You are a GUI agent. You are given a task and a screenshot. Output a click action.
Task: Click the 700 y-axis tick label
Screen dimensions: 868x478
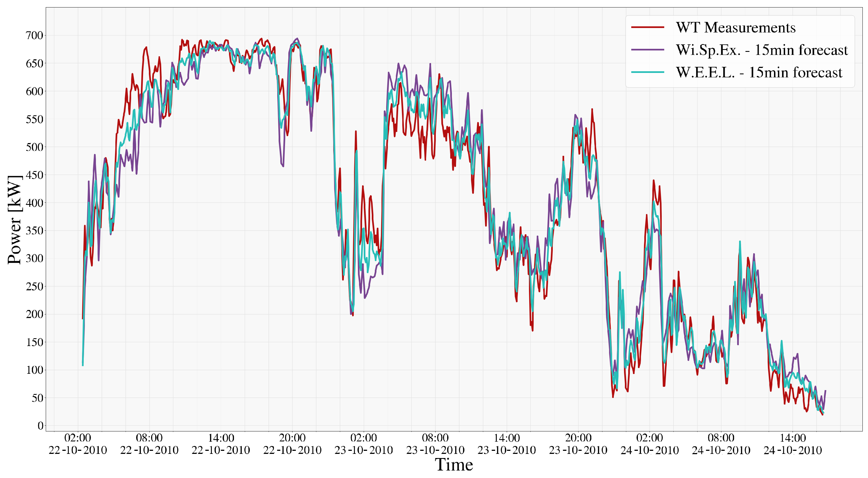[x=34, y=35]
